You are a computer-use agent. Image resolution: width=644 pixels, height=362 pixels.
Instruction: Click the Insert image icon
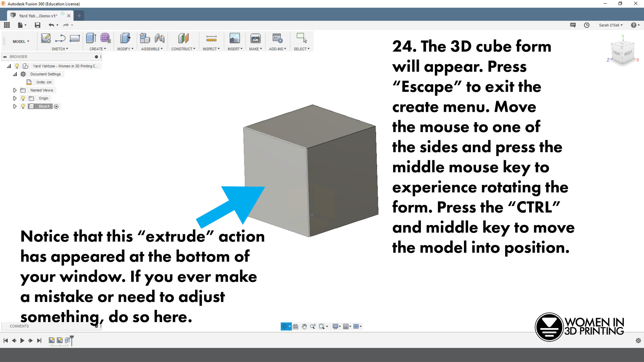tap(235, 38)
